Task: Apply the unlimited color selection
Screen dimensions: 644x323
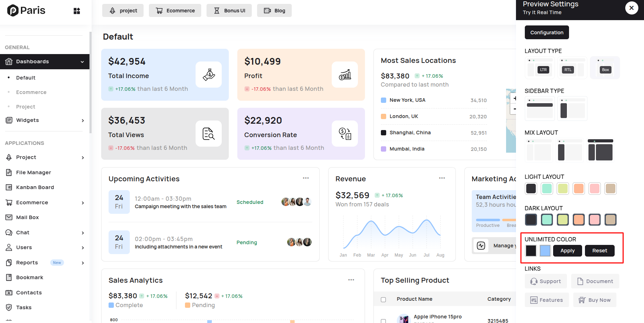Action: point(568,251)
